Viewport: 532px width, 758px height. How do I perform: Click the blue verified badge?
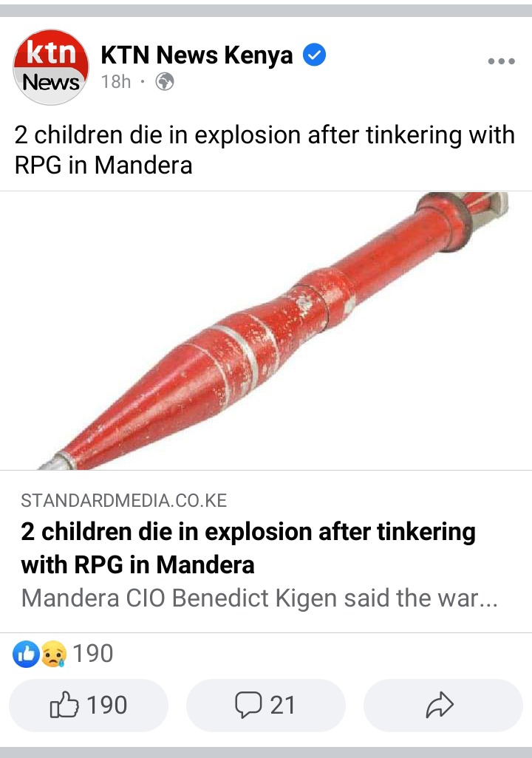coord(314,55)
